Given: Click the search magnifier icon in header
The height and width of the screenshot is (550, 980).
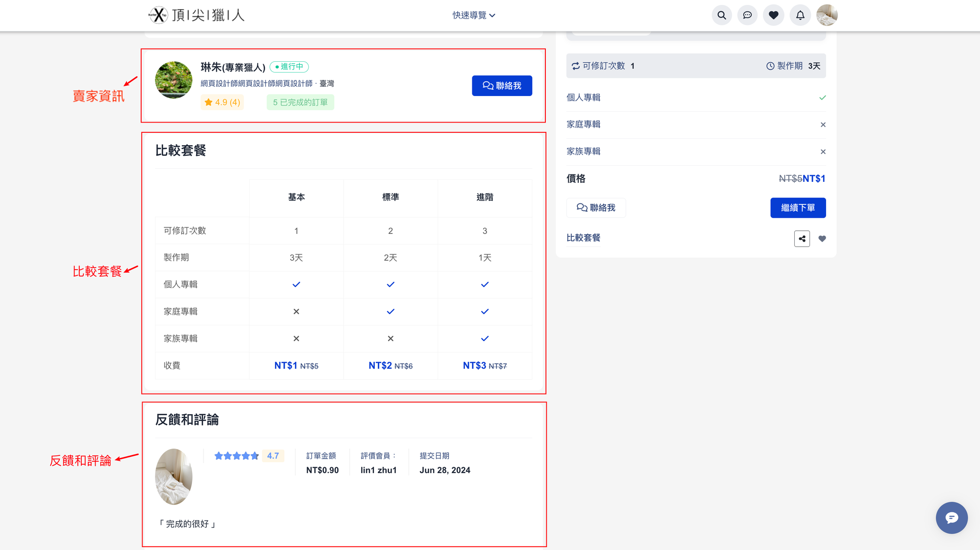Looking at the screenshot, I should point(722,15).
